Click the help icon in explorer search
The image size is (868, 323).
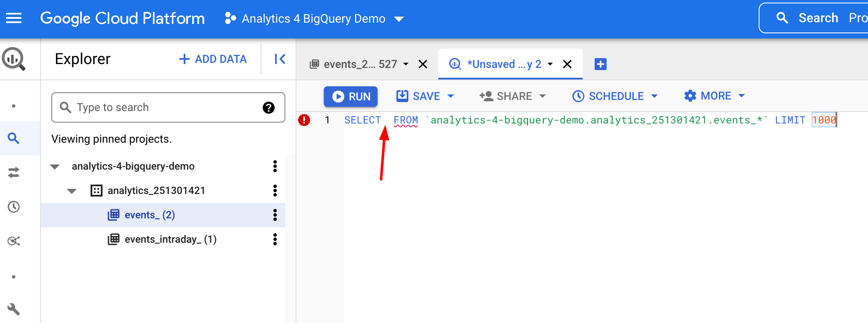(x=269, y=108)
